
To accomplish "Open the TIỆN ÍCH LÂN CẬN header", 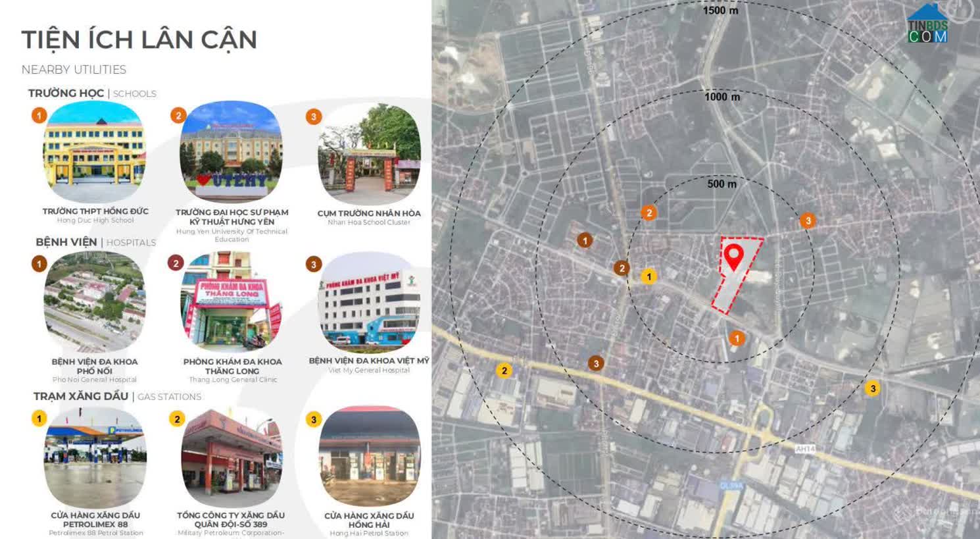I will (x=139, y=39).
